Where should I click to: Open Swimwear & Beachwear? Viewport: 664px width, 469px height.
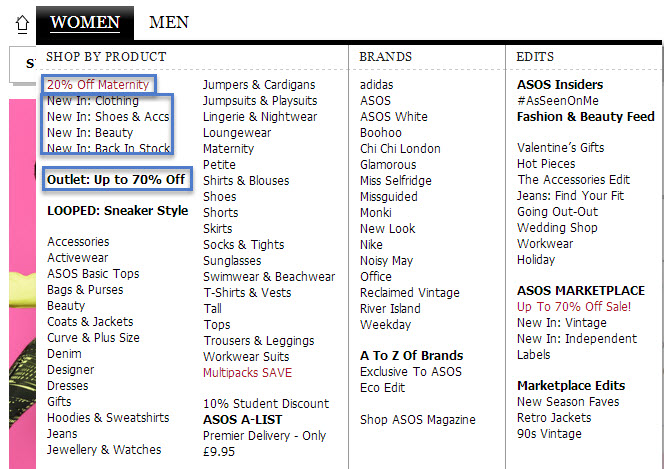coord(269,277)
